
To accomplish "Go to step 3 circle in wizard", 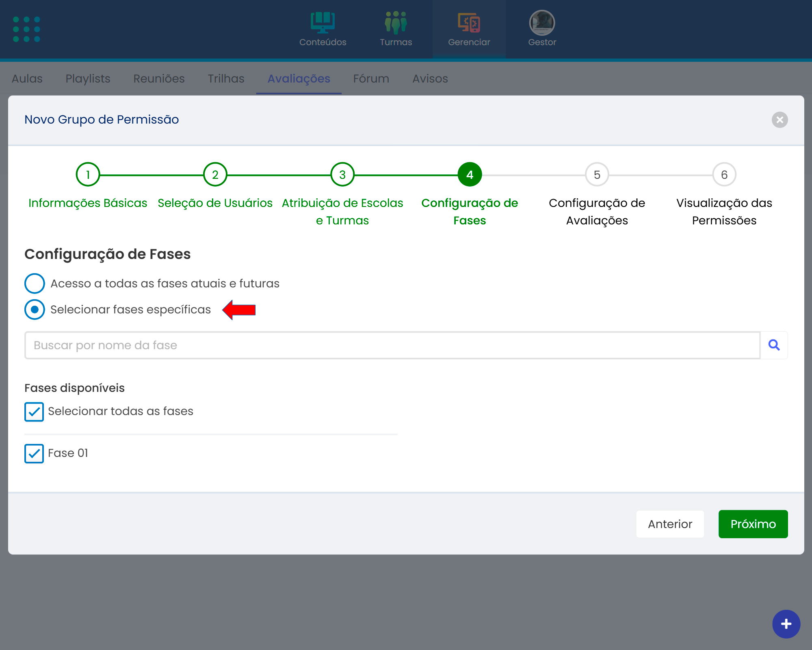I will click(342, 175).
